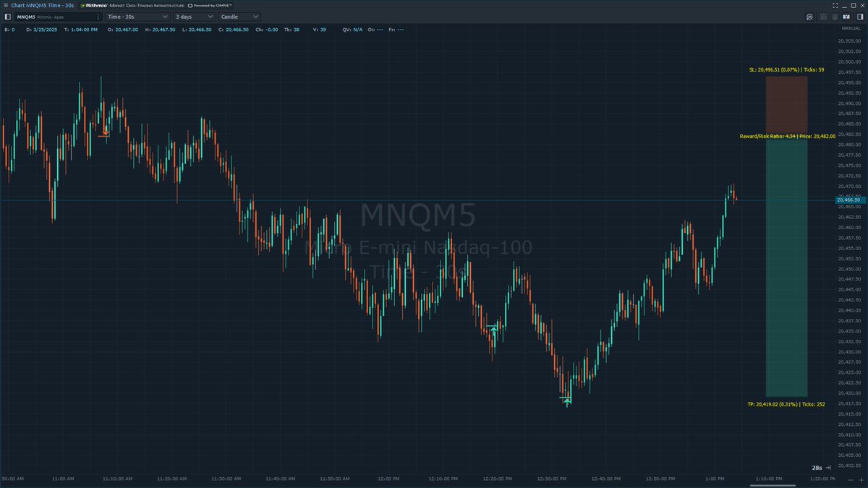Click the sell arrow marker near 11:08 AM

[105, 132]
